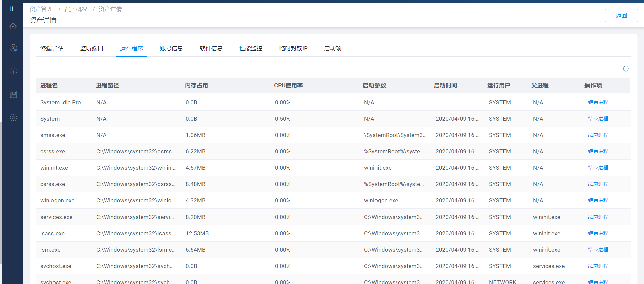
Task: End the 6.22MB csrss.exe process
Action: pyautogui.click(x=598, y=151)
